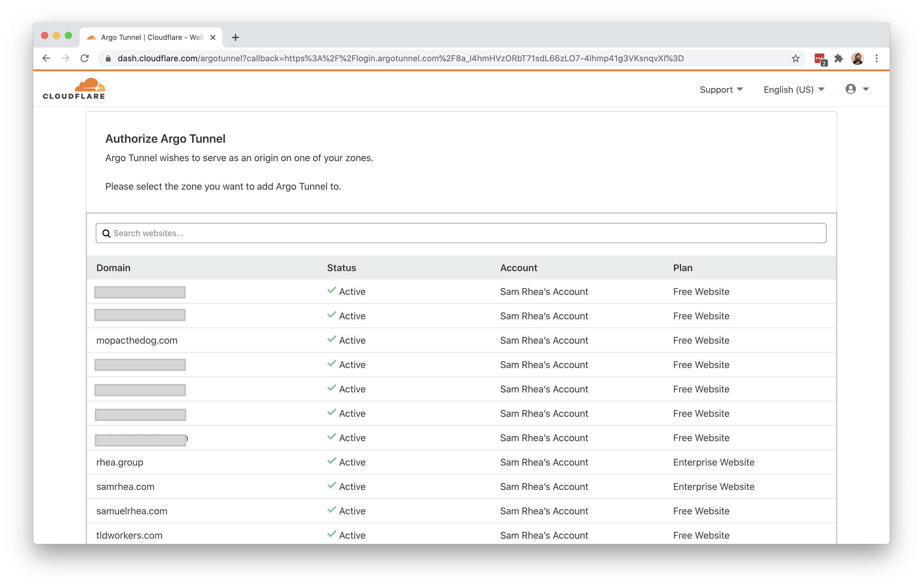View site lock security info

click(x=109, y=58)
